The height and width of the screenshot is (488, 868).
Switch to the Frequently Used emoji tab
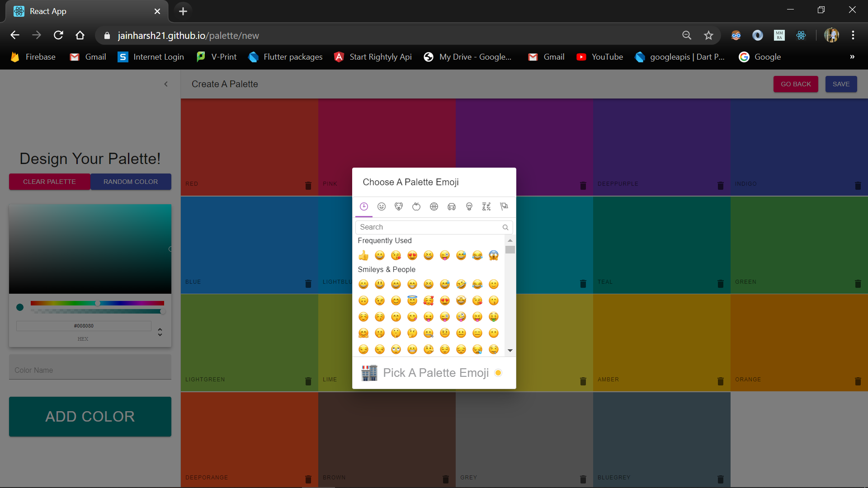(364, 206)
